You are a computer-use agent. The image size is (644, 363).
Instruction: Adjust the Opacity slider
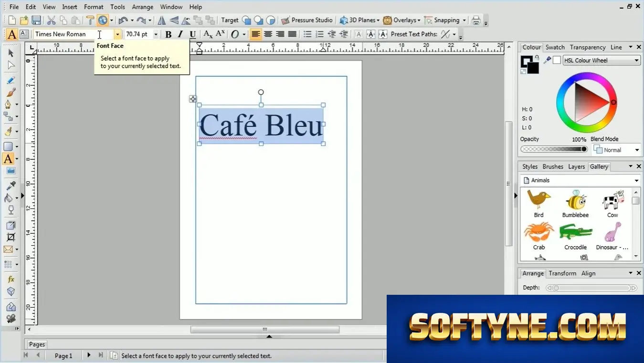[x=554, y=149]
